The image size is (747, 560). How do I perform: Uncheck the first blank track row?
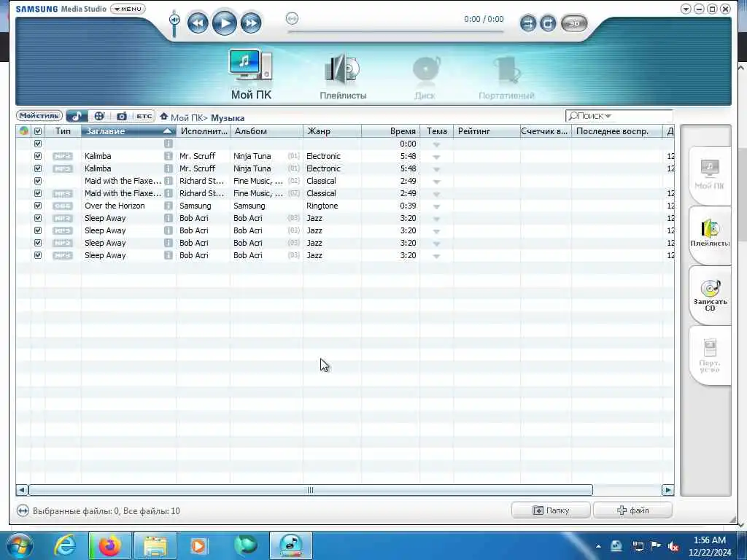pyautogui.click(x=38, y=144)
